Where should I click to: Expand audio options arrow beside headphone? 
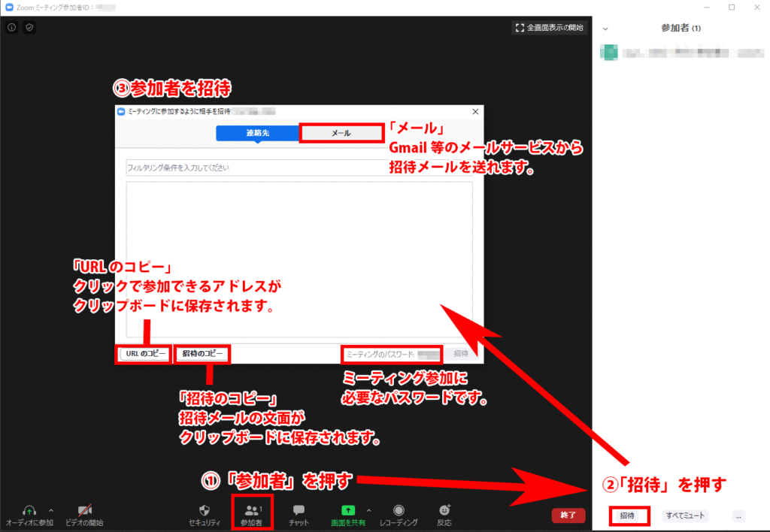tap(50, 509)
